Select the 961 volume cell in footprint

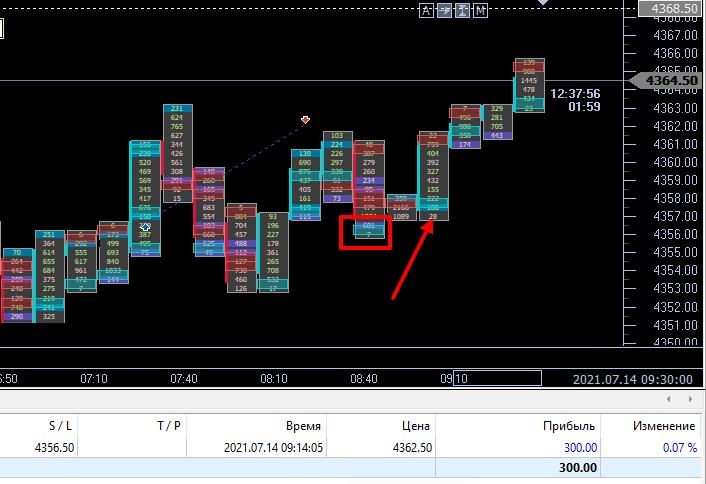click(x=81, y=271)
